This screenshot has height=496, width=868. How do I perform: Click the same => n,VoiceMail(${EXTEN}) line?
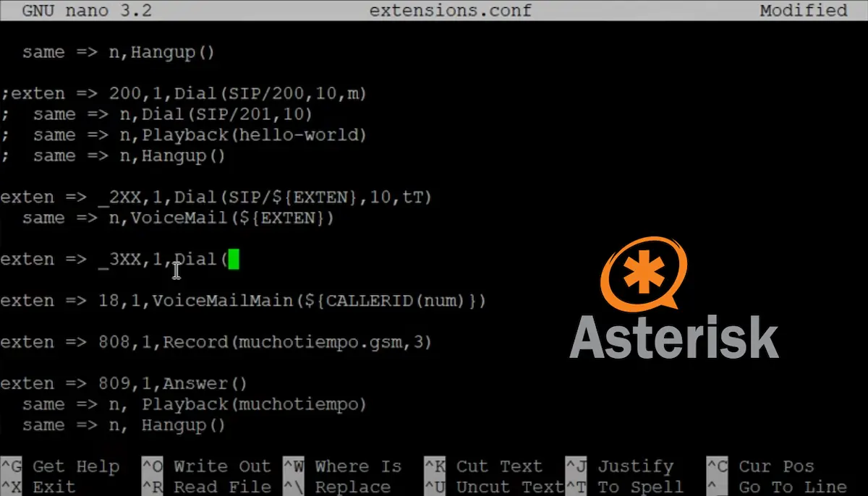178,218
